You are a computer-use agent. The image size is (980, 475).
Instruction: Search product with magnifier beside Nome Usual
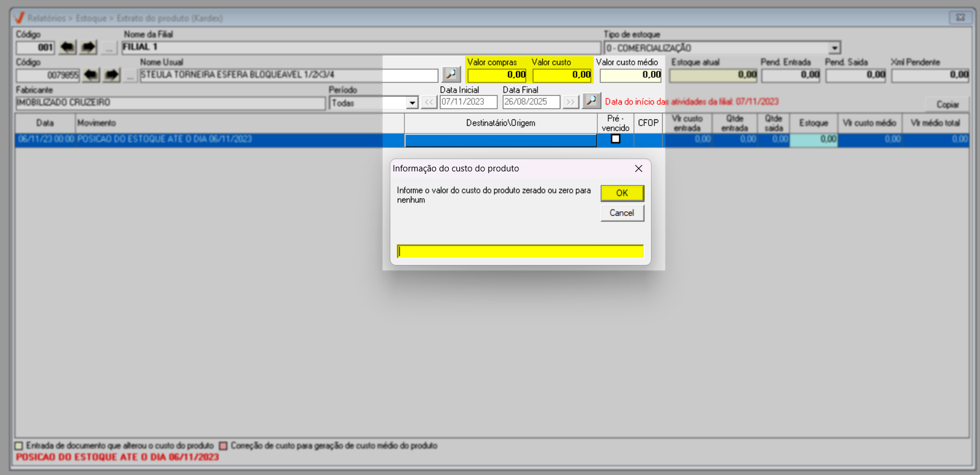point(451,74)
